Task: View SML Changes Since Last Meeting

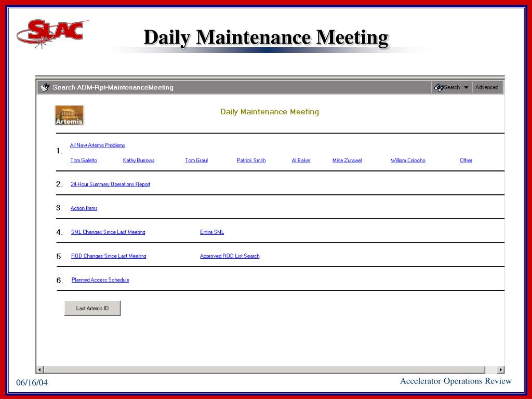Action: click(x=108, y=232)
